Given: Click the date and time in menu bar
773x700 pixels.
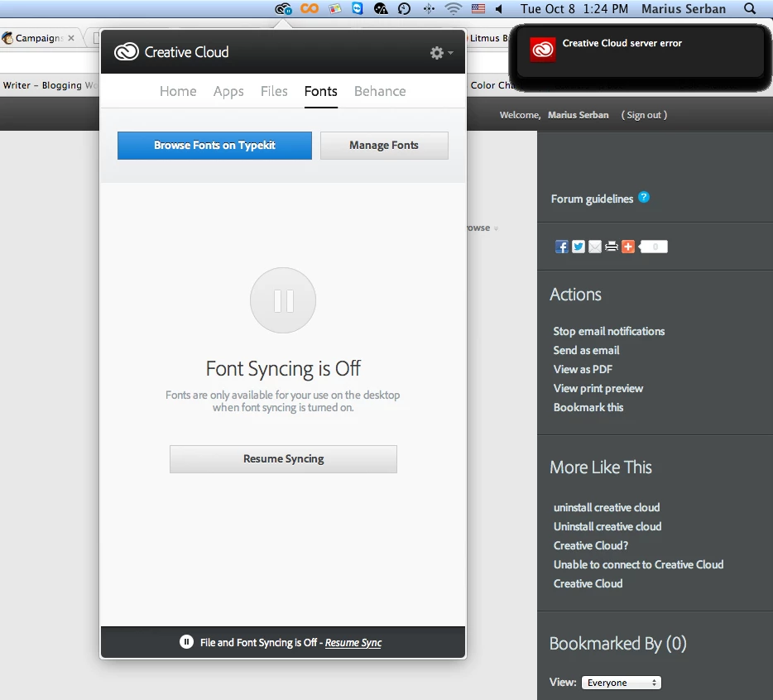Looking at the screenshot, I should click(574, 9).
